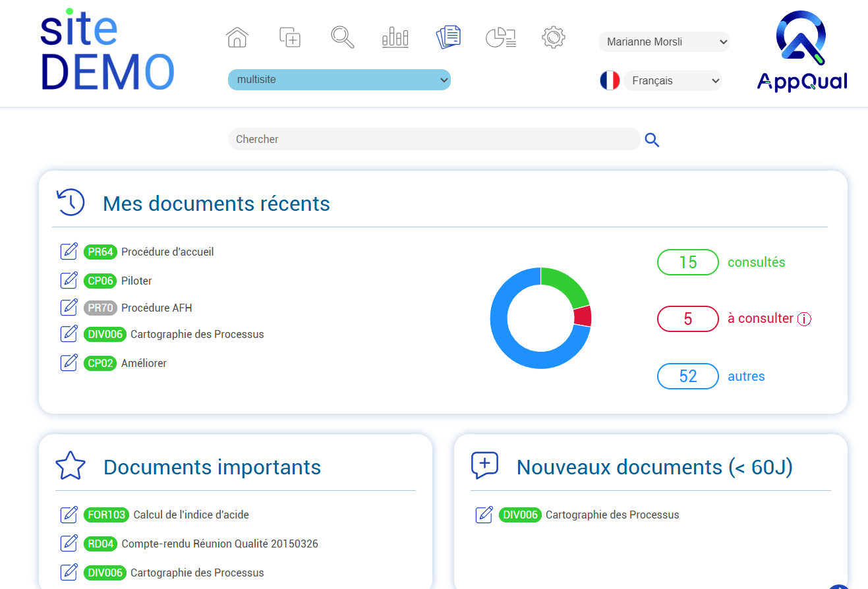868x589 pixels.
Task: Edit the CP02 Améliorer document
Action: click(x=69, y=363)
